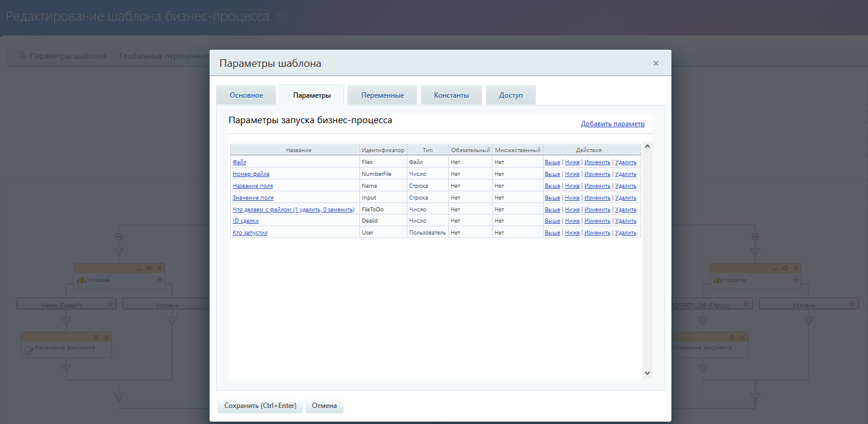Click Изменить for the Кто запустил row
Image resolution: width=868 pixels, height=424 pixels.
pyautogui.click(x=597, y=233)
